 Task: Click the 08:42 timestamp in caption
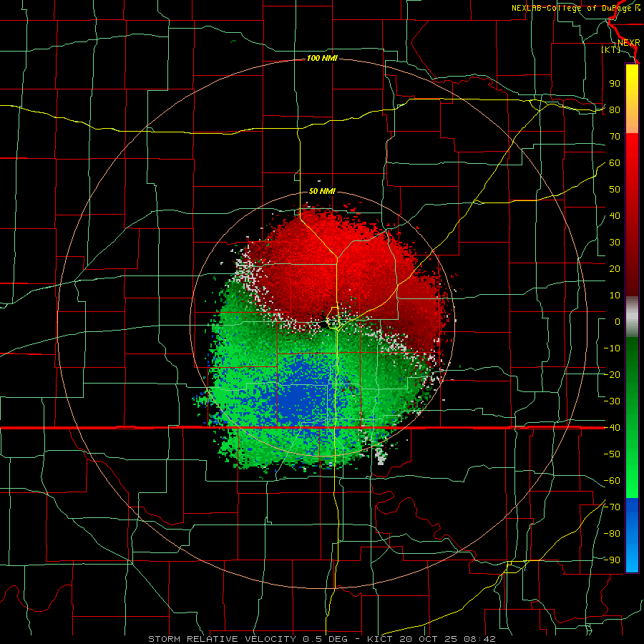pos(479,639)
